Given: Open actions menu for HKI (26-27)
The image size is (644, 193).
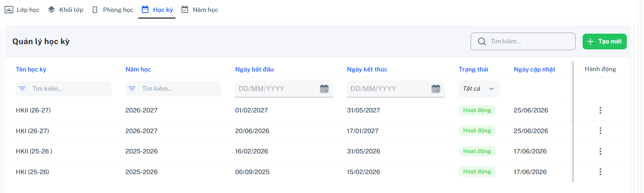Looking at the screenshot, I should (x=600, y=131).
